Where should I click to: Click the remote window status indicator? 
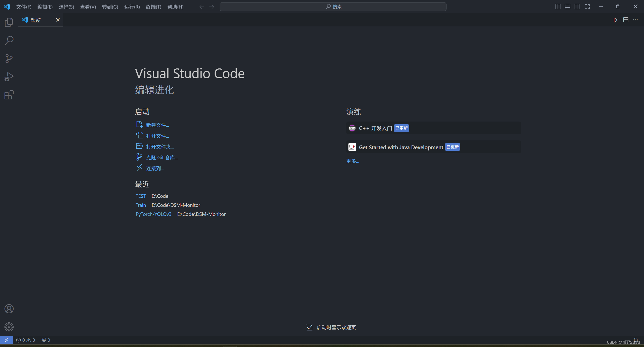tap(6, 340)
